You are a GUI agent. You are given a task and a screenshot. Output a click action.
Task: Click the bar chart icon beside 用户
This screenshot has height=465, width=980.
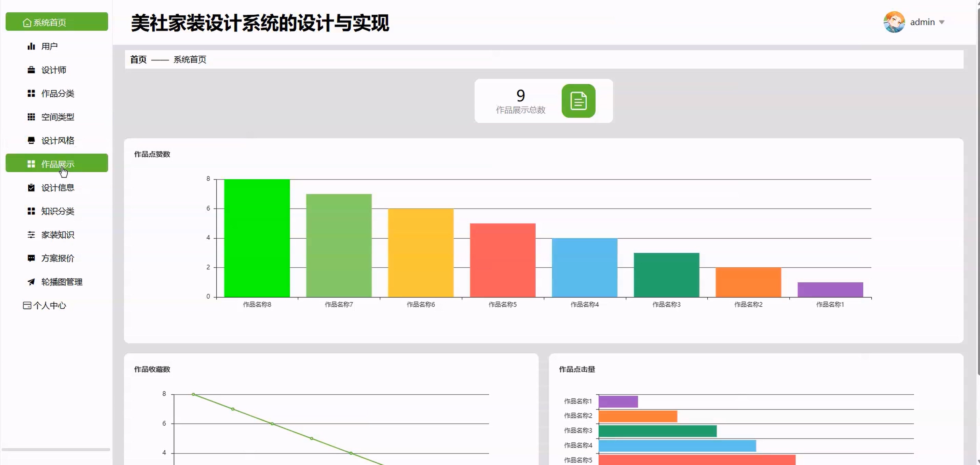pyautogui.click(x=31, y=46)
